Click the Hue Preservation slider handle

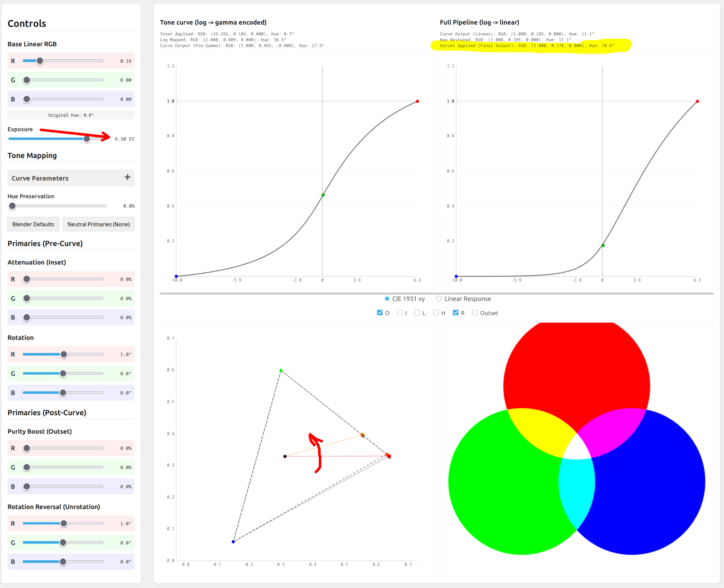click(x=12, y=206)
